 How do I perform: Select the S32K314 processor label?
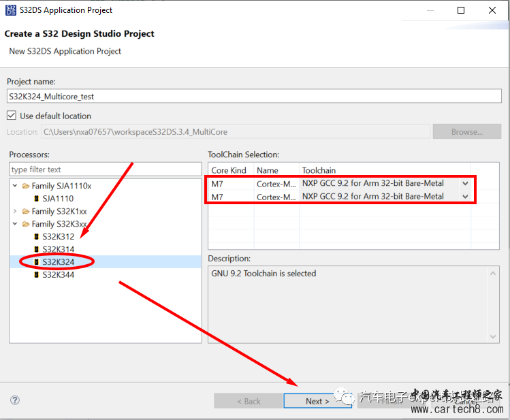tap(59, 249)
